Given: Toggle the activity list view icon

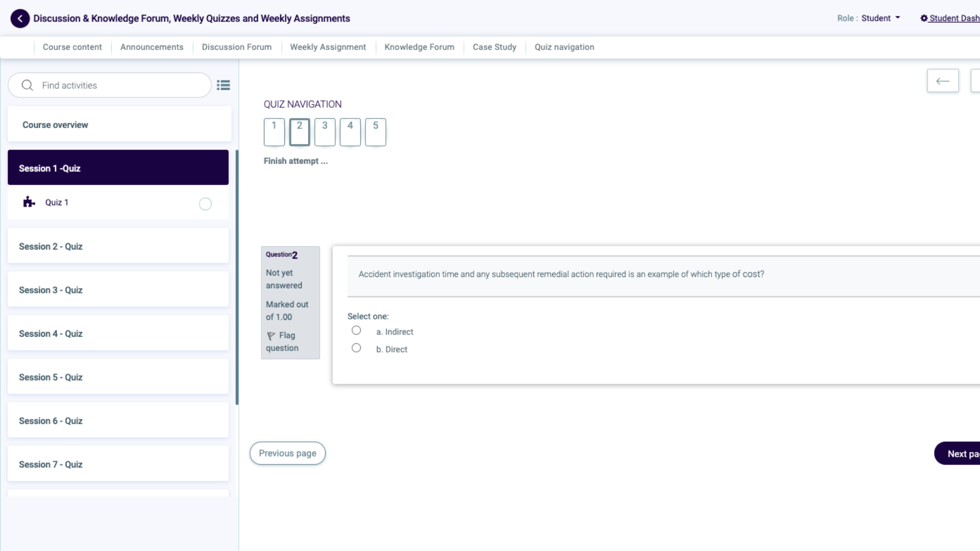Looking at the screenshot, I should [x=223, y=85].
